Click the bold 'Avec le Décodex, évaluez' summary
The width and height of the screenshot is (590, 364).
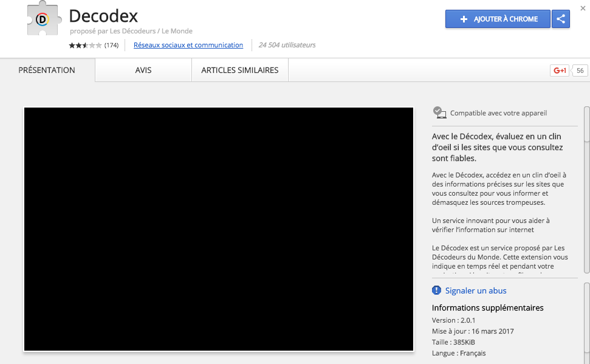(x=498, y=147)
